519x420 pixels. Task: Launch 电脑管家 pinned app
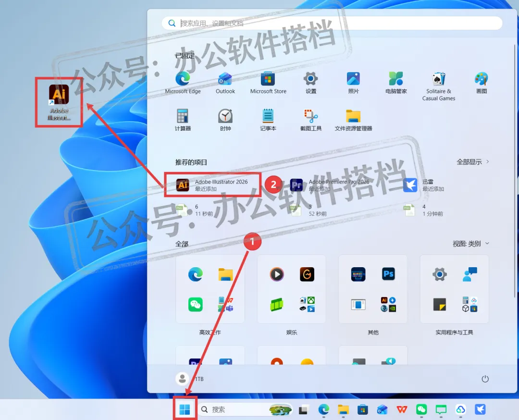tap(396, 83)
